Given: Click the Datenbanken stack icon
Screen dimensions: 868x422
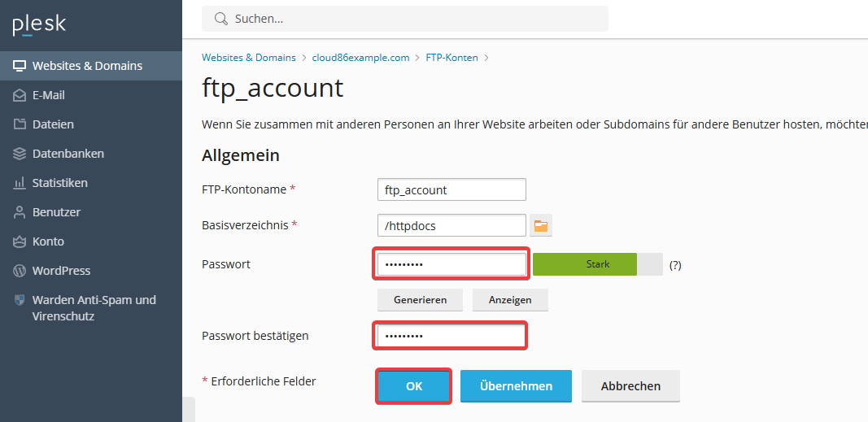Looking at the screenshot, I should click(20, 154).
